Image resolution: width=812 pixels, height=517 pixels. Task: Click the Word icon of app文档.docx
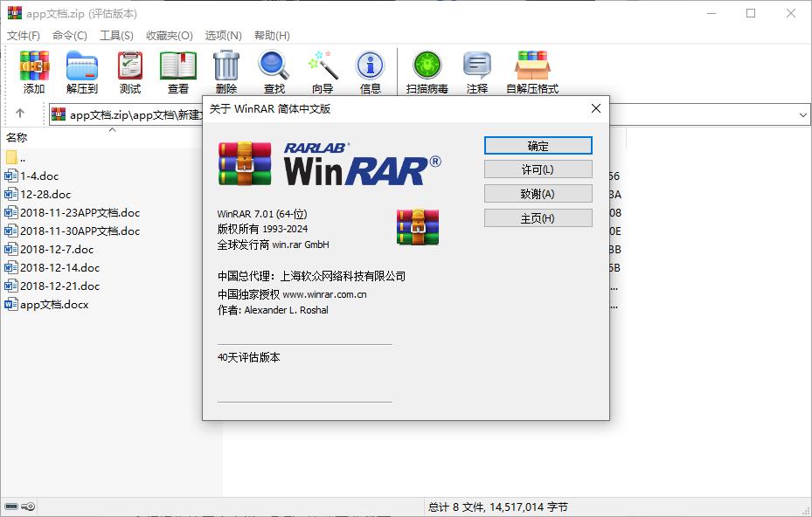coord(10,304)
